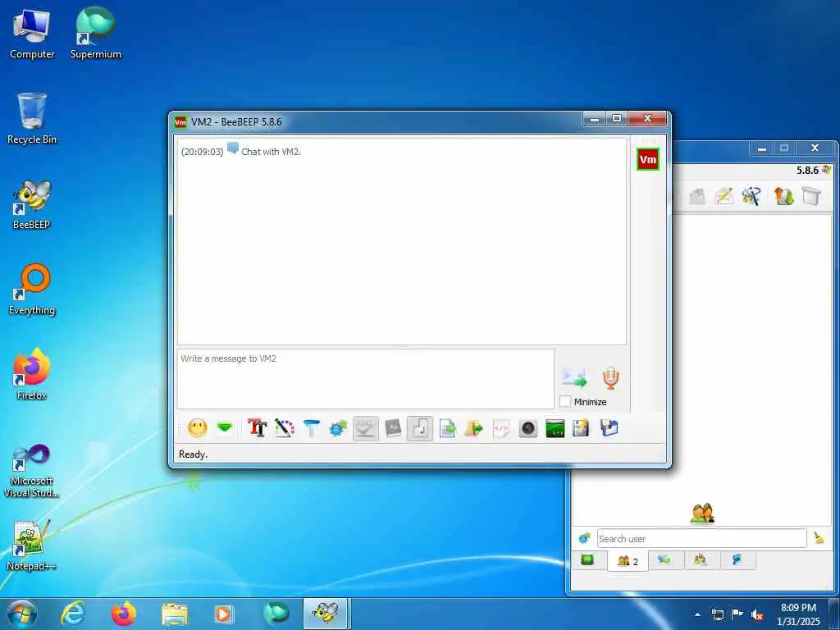Launch Firefox from the taskbar

coord(123,614)
